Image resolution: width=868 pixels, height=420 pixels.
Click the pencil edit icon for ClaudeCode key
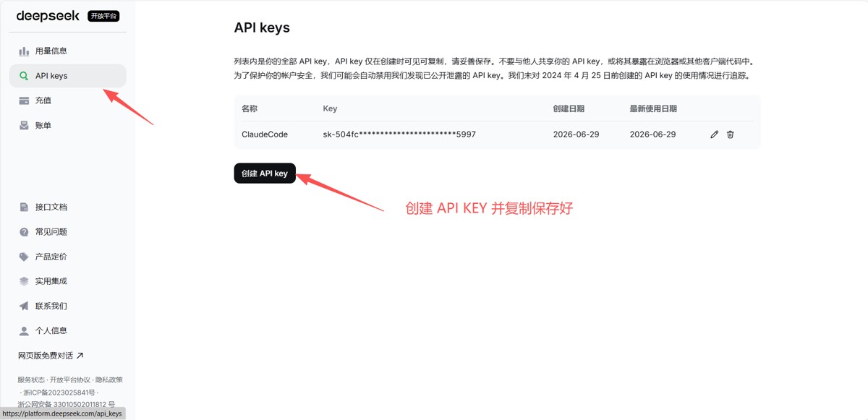715,134
